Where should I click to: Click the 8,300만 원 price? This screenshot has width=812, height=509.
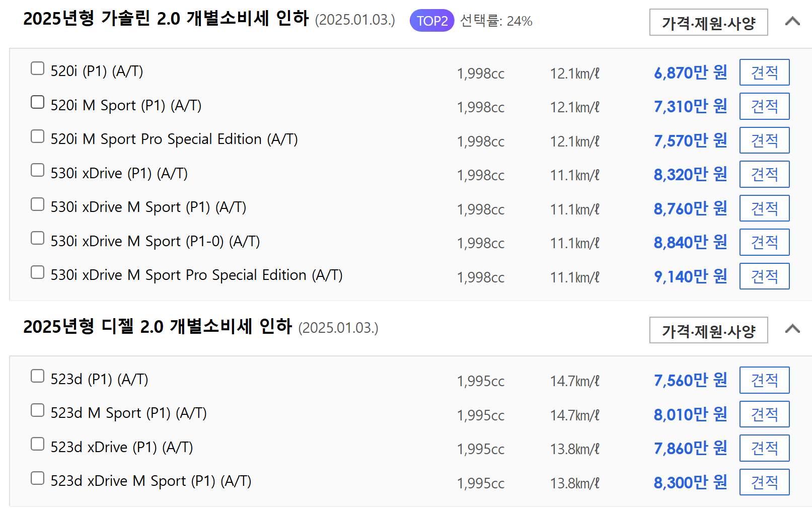[690, 482]
